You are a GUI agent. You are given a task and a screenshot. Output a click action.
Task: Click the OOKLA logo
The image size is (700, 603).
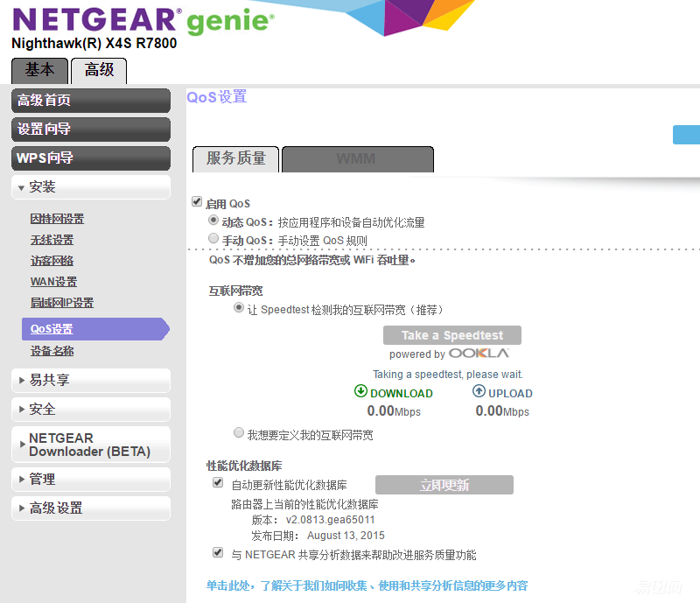[479, 354]
